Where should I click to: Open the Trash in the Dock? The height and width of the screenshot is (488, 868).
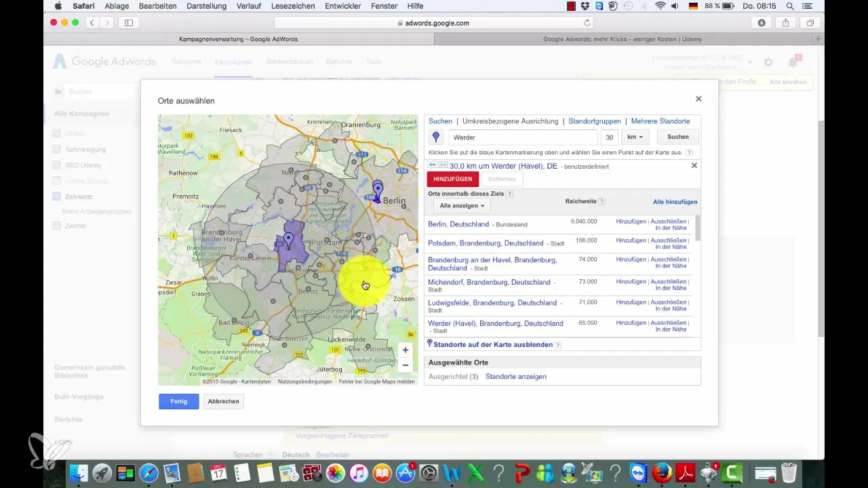(789, 472)
